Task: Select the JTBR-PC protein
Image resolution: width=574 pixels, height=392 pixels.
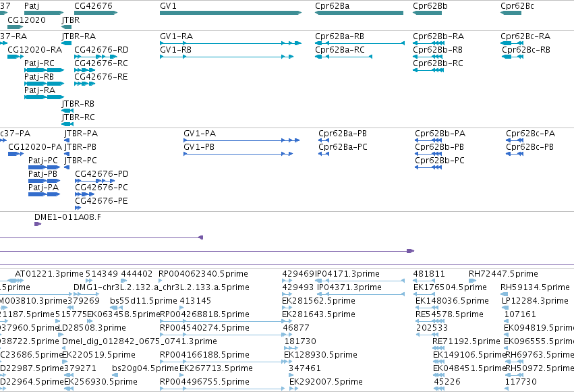Action: click(x=67, y=167)
